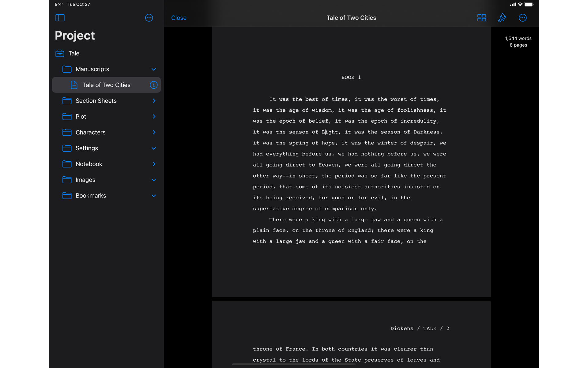
Task: Close the document preview
Action: [x=179, y=18]
